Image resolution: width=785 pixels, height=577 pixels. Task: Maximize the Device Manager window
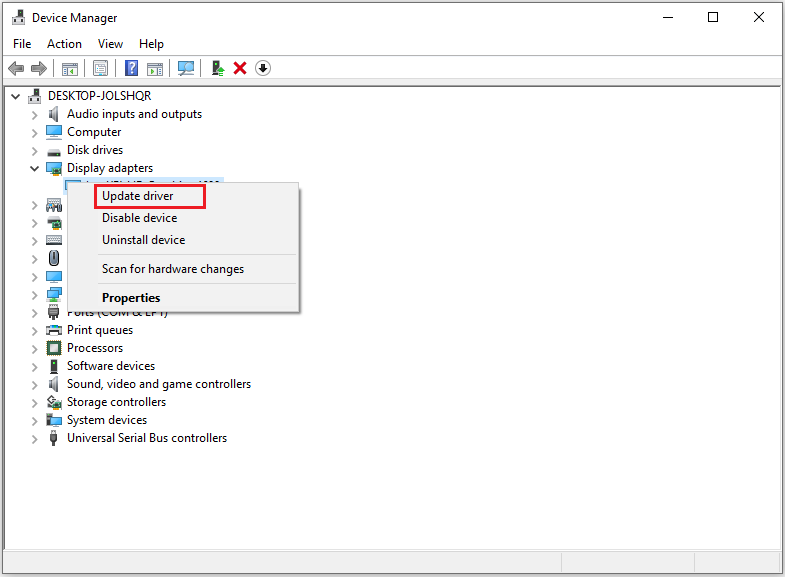pyautogui.click(x=713, y=18)
